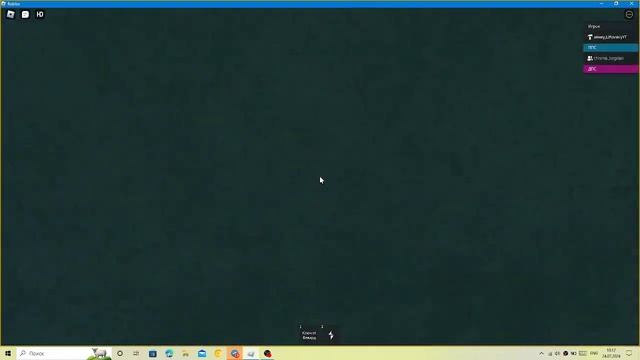Open File Explorer from the taskbar

pos(185,353)
